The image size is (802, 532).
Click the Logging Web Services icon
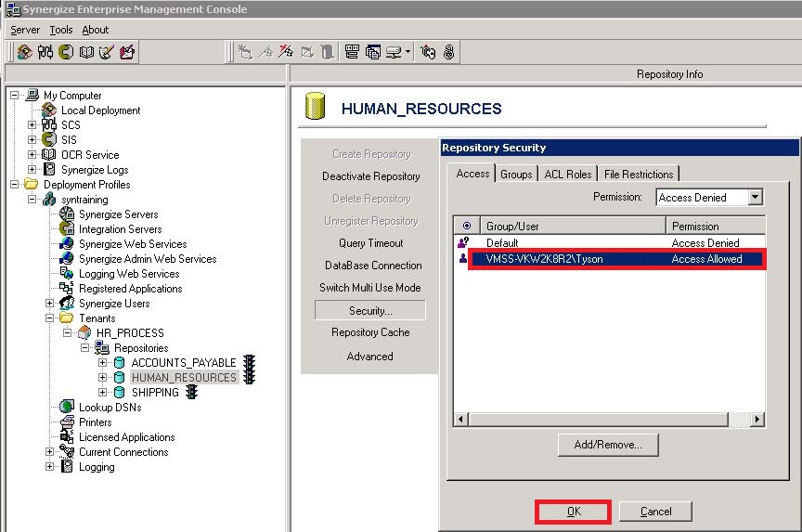tap(67, 273)
